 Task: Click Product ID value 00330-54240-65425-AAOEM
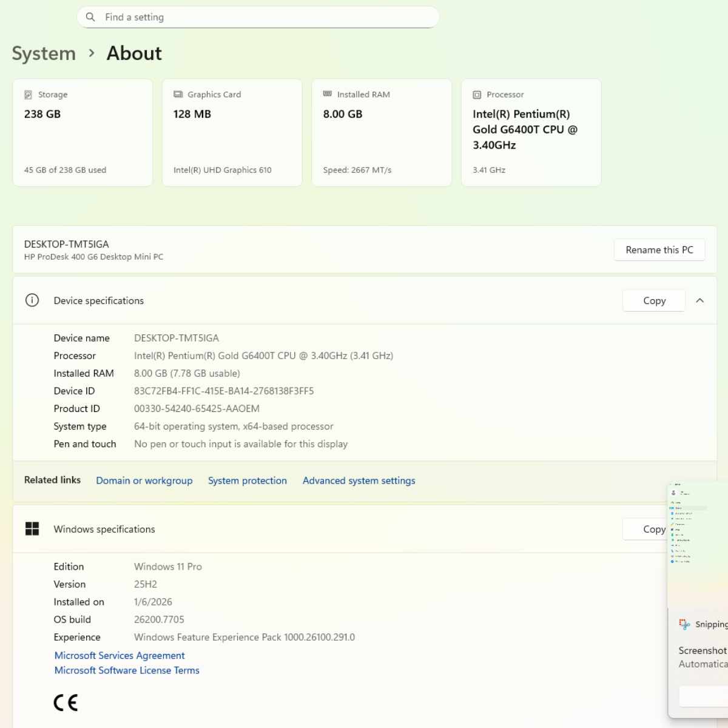point(197,408)
